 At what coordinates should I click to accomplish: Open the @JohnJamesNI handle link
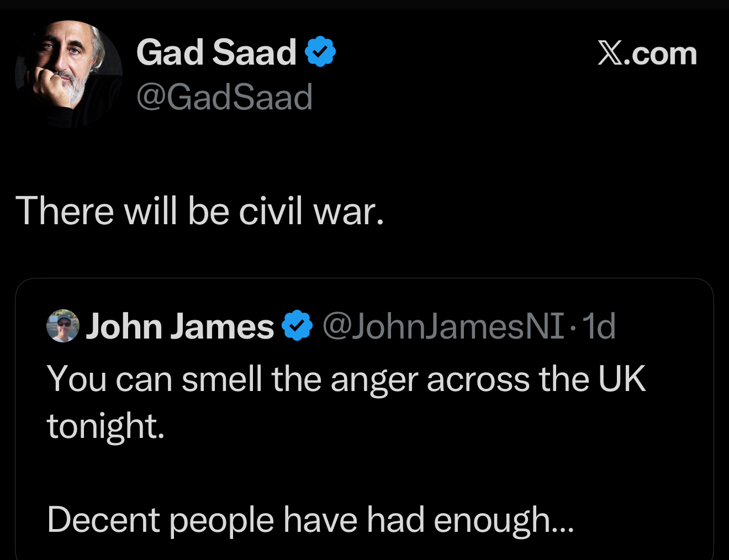[x=443, y=326]
